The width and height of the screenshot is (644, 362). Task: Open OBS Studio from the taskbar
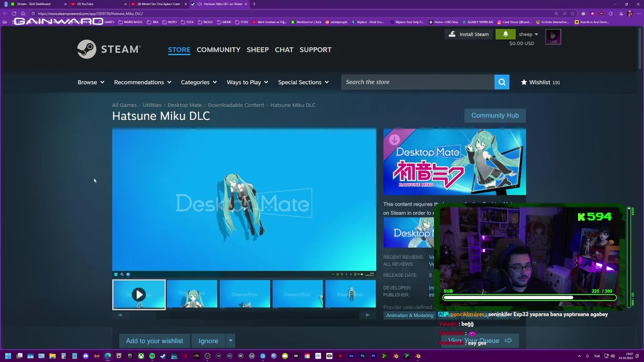(207, 356)
